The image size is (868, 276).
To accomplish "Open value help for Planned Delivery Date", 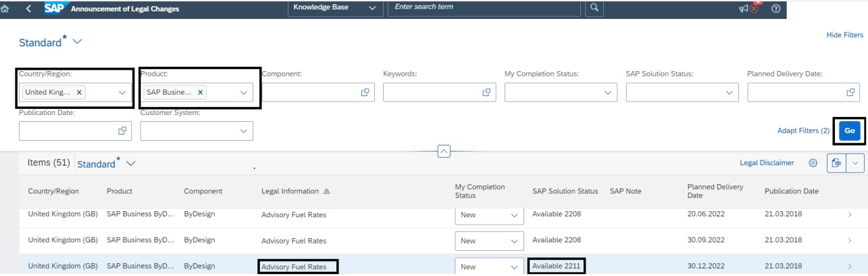I will click(x=851, y=92).
